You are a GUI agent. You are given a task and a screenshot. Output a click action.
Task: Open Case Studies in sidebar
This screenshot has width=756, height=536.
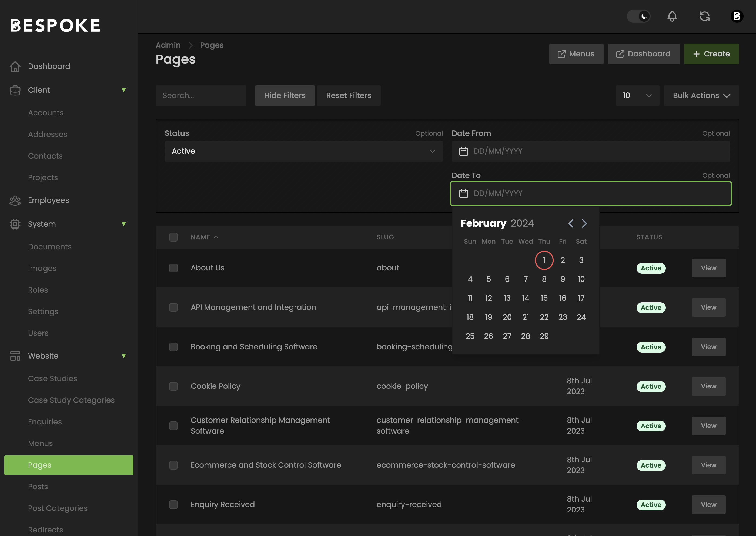52,378
